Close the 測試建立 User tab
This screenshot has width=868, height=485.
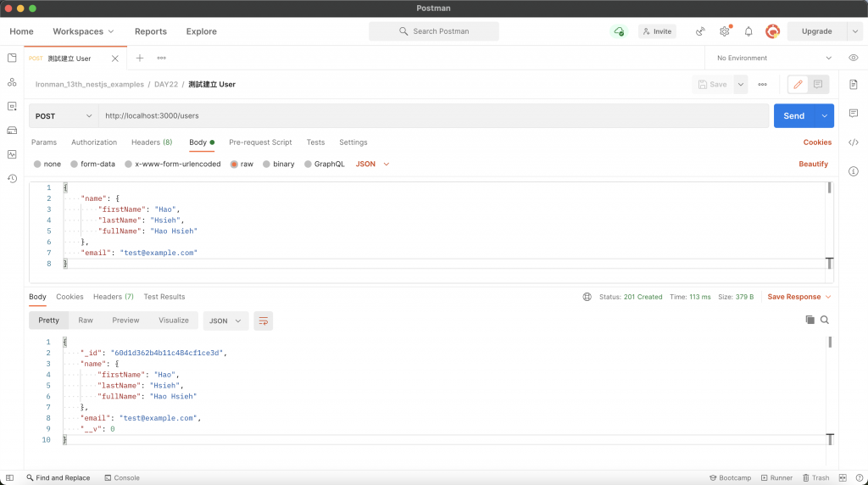[x=114, y=59]
